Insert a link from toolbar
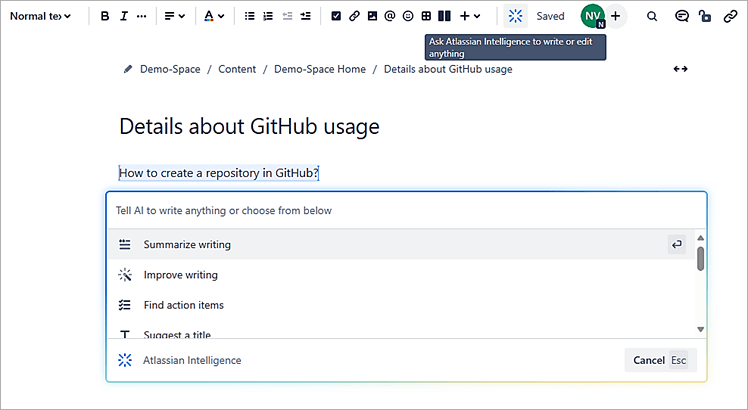Screen dimensions: 748x410 (354, 16)
